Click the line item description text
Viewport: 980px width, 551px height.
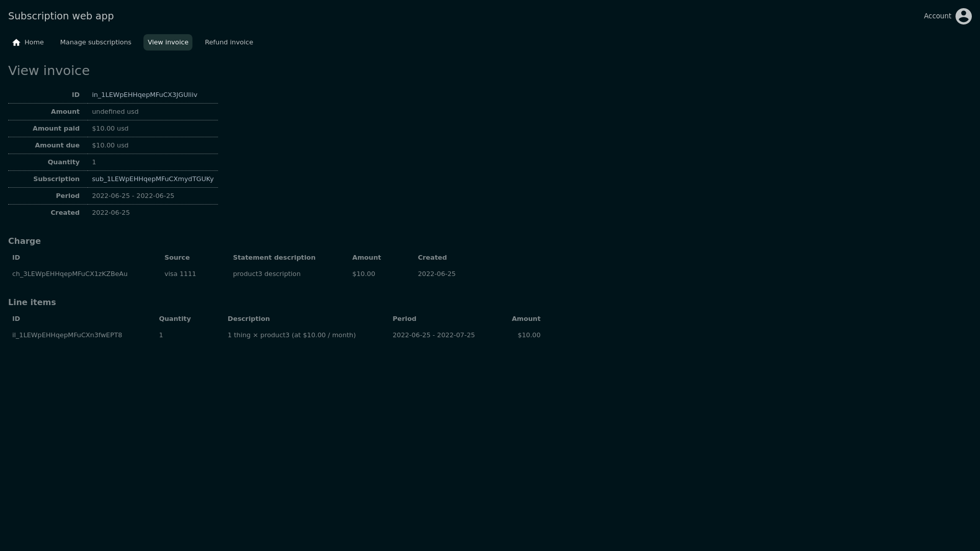coord(291,335)
